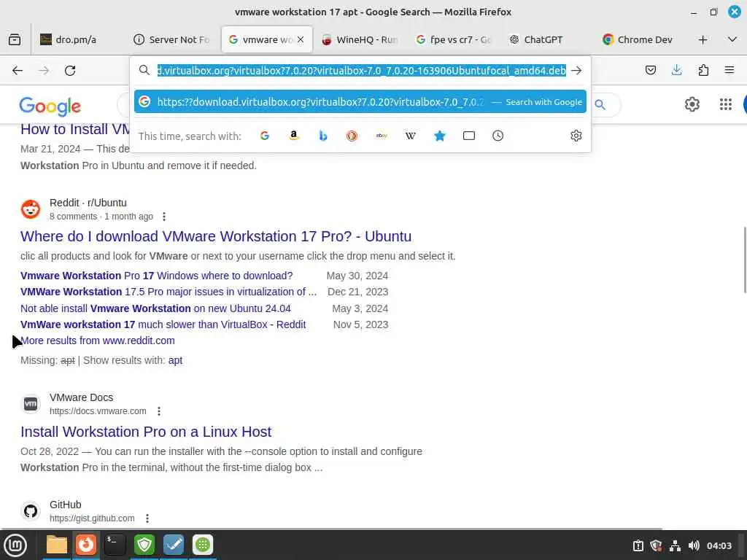Open the Linux Mint start menu
This screenshot has width=747, height=560.
click(15, 545)
